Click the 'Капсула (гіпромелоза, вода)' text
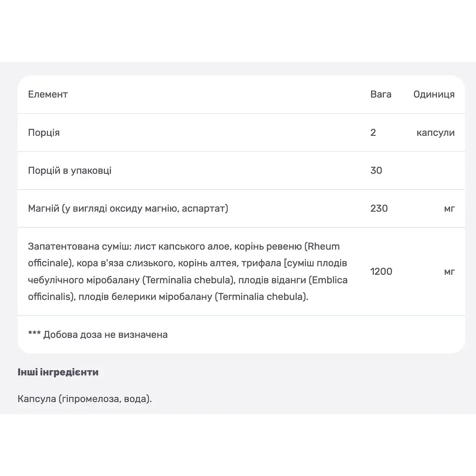 [x=85, y=398]
